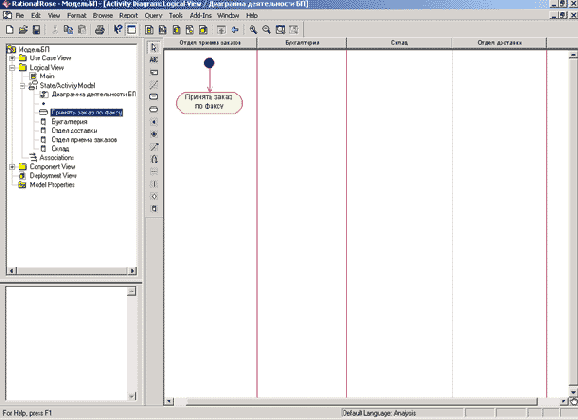Click the Zoom Out magnifier icon
This screenshot has width=578, height=420.
pyautogui.click(x=266, y=30)
